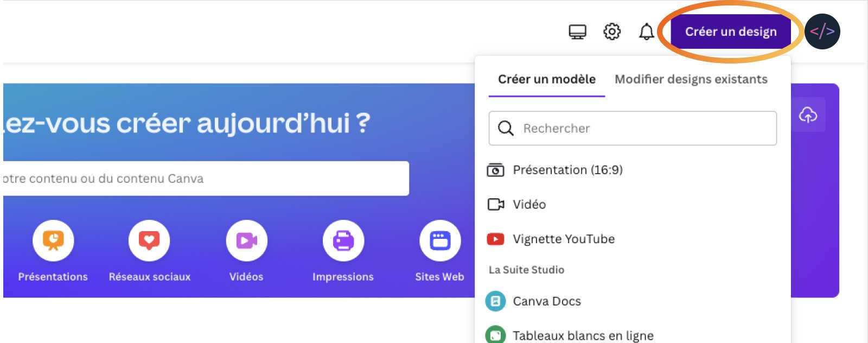Click the Vidéos circle icon

point(246,240)
